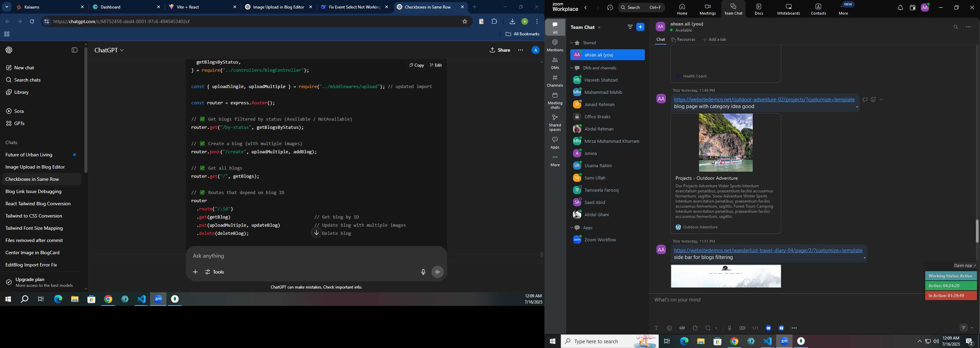The image size is (980, 348).
Task: Add attachment with ChatGPT plus button
Action: (x=195, y=272)
